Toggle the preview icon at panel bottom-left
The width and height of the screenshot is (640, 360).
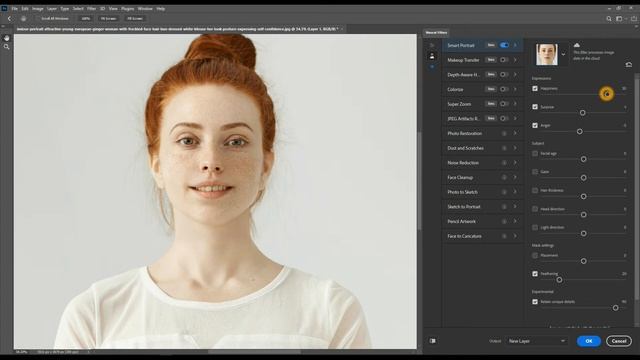pyautogui.click(x=433, y=341)
